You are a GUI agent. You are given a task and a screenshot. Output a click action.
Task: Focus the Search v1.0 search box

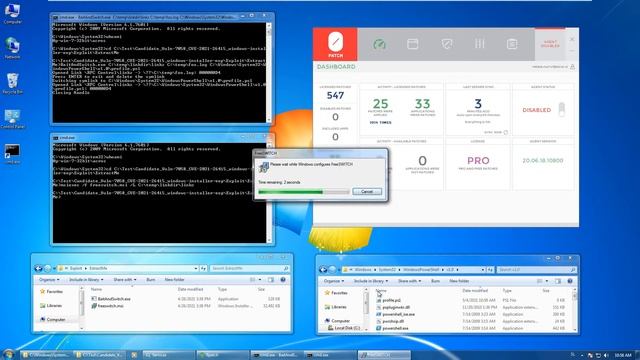point(536,269)
